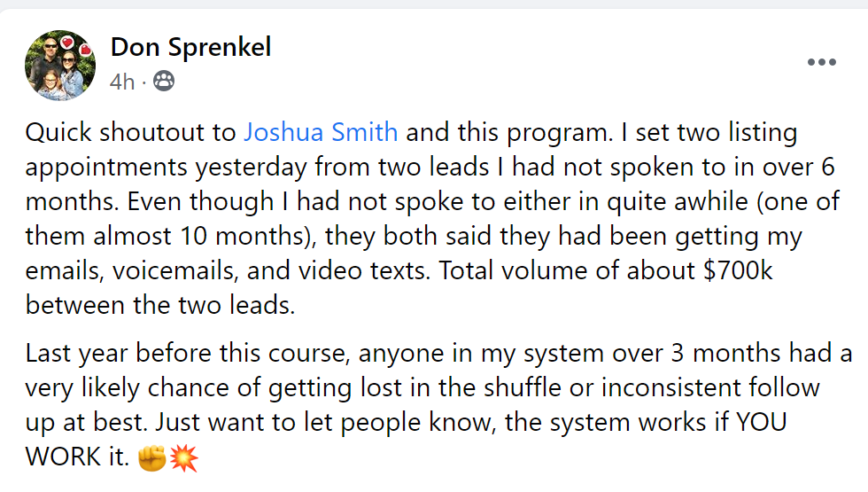Click the "Last year before this course" text
Viewport: 868px width, 492px height.
pyautogui.click(x=187, y=353)
